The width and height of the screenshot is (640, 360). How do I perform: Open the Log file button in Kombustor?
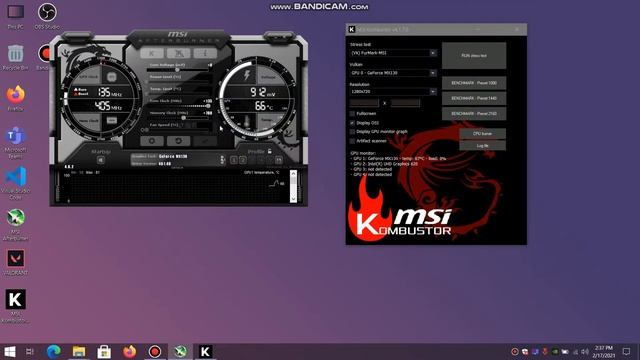click(x=482, y=145)
